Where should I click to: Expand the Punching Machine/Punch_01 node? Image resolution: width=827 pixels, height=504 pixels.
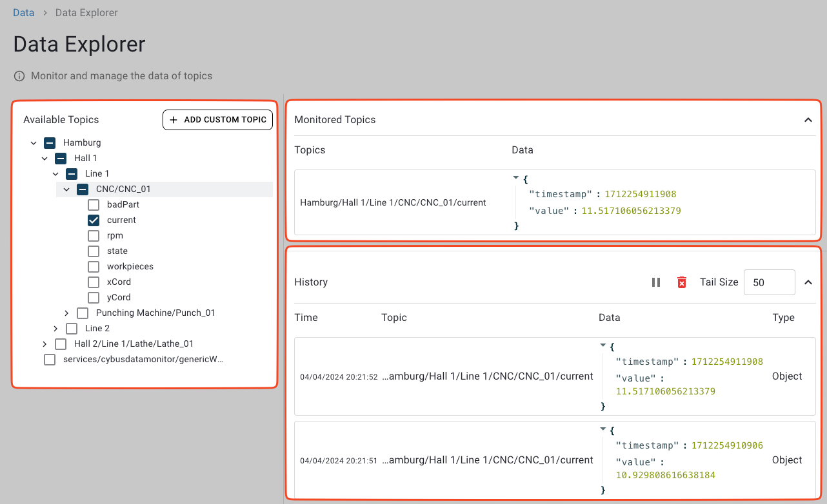tap(66, 313)
